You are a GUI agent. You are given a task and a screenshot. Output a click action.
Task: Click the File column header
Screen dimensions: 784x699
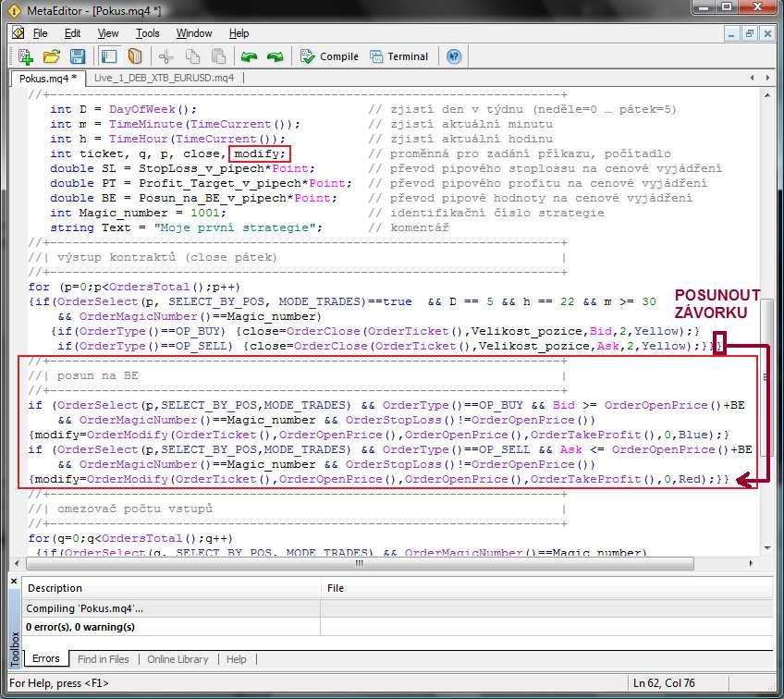point(547,588)
